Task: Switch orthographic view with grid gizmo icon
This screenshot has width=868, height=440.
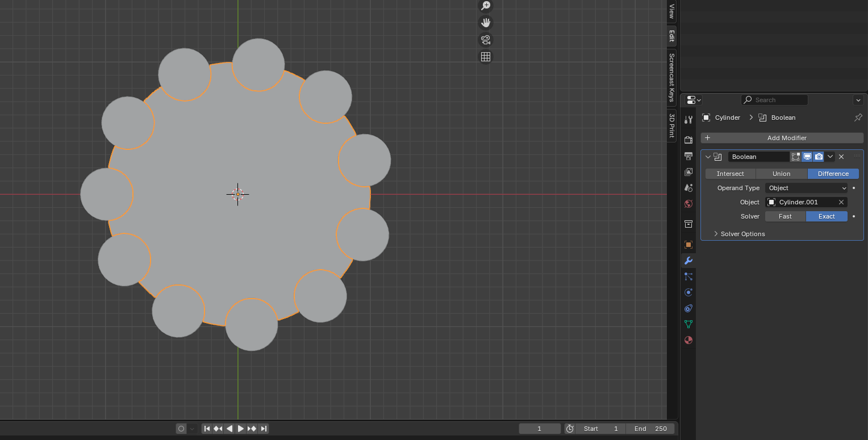Action: (486, 57)
